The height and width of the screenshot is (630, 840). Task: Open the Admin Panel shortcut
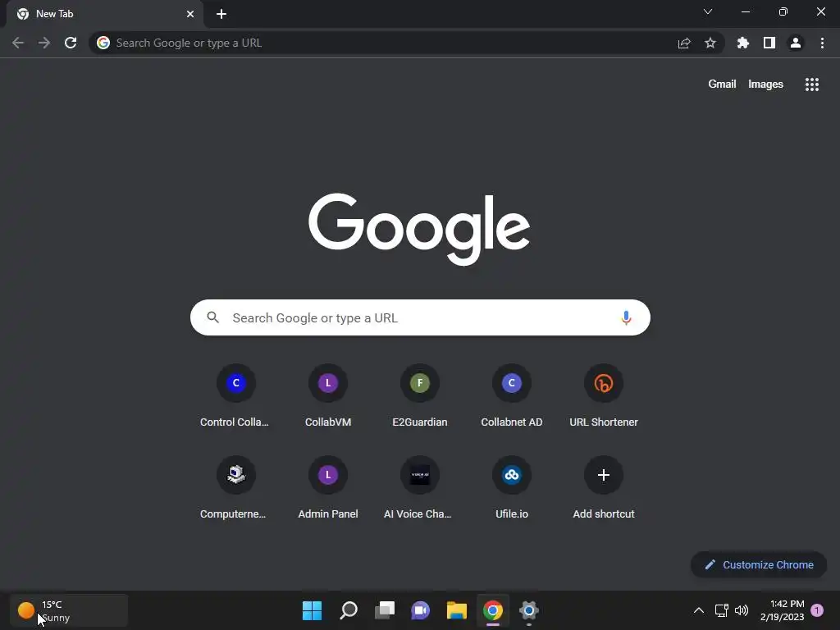328,488
